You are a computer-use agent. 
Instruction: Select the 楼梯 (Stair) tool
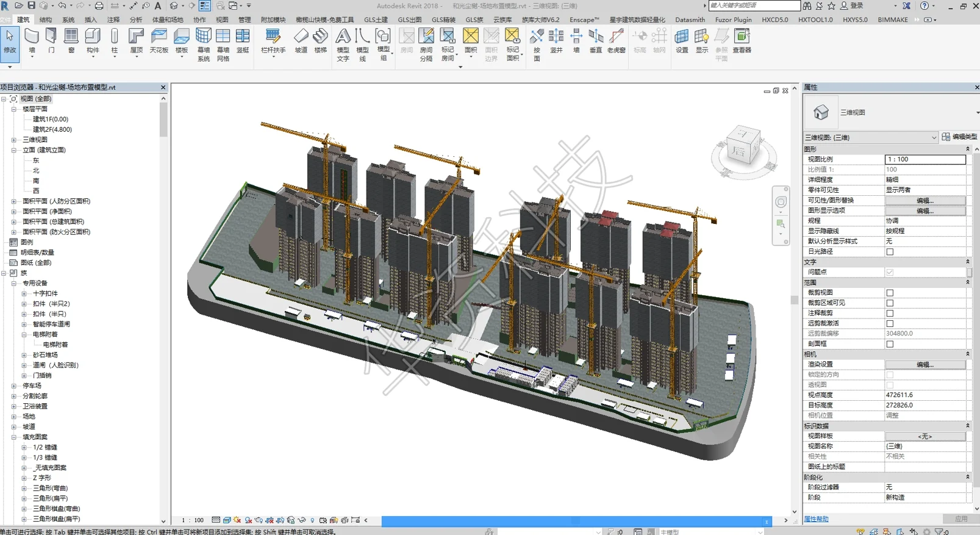320,41
